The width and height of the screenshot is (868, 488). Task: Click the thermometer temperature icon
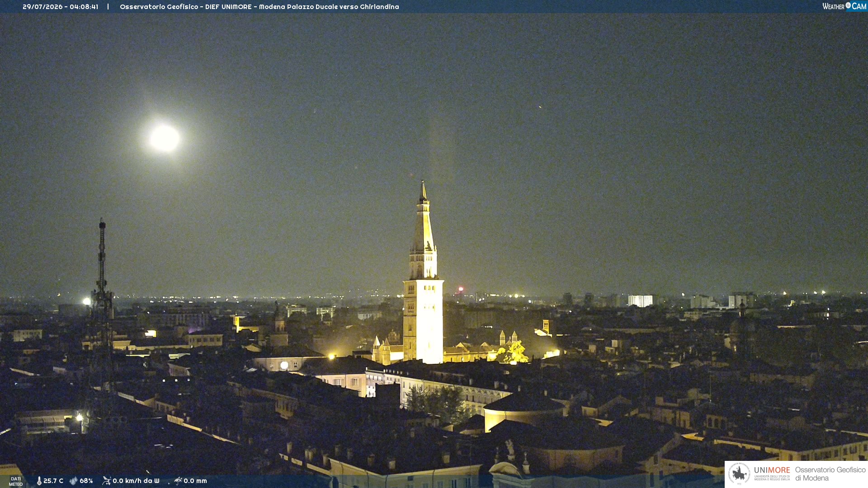point(39,481)
